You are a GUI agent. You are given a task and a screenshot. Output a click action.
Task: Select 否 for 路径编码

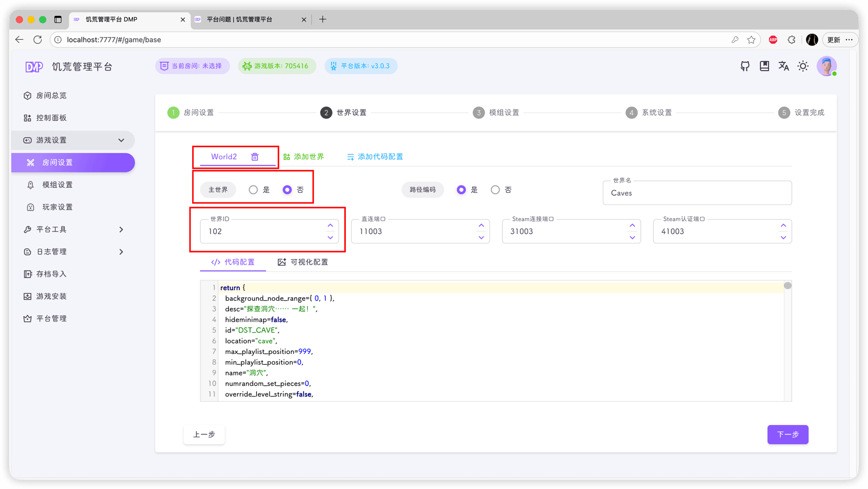[x=495, y=190]
